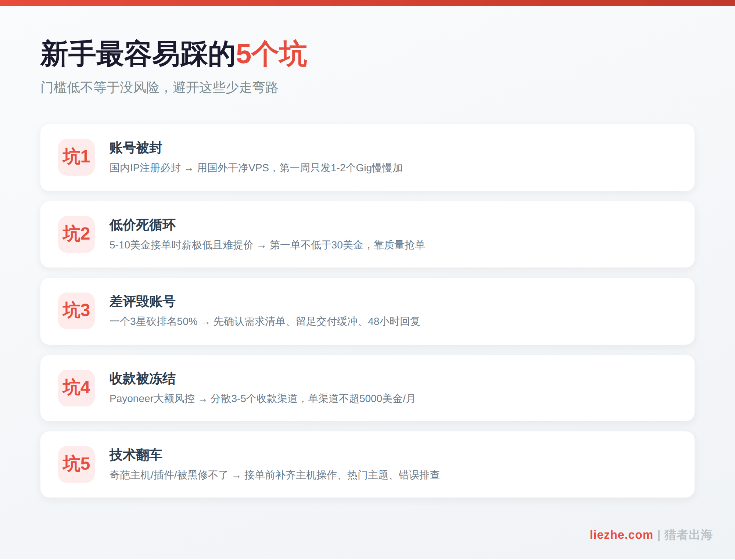This screenshot has height=560, width=735.
Task: Open the liezhe.com link
Action: (621, 535)
